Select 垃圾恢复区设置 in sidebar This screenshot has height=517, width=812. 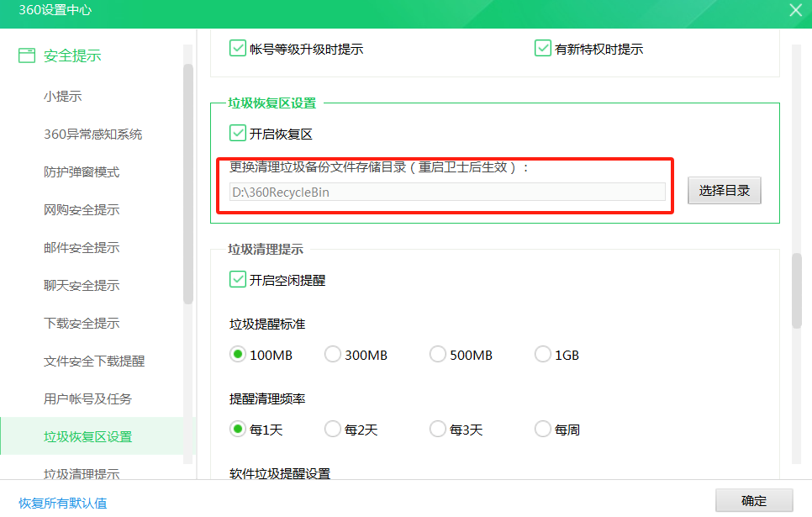pyautogui.click(x=87, y=436)
